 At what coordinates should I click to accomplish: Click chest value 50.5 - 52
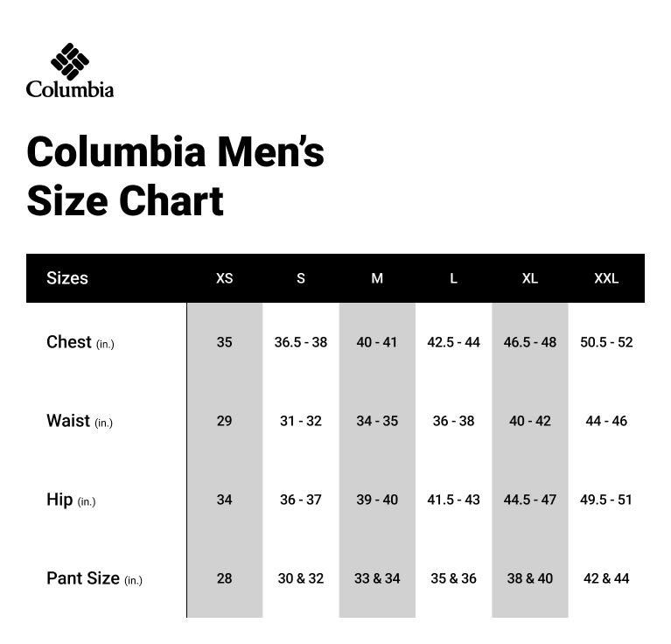coord(606,342)
